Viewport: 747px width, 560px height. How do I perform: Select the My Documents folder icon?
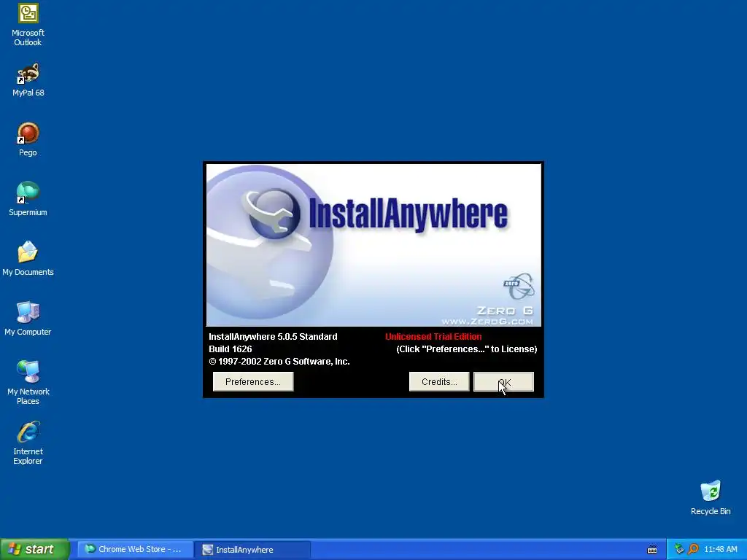[28, 259]
